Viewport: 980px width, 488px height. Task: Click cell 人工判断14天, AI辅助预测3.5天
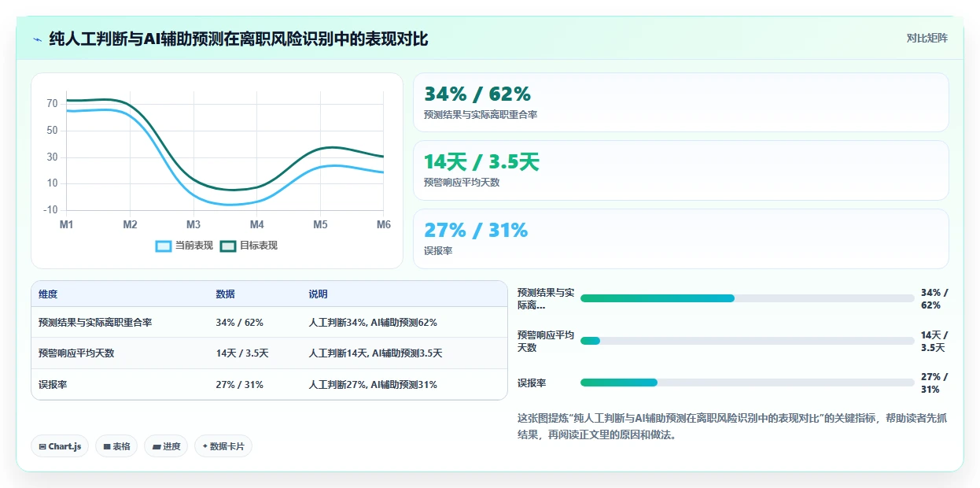[x=375, y=353]
